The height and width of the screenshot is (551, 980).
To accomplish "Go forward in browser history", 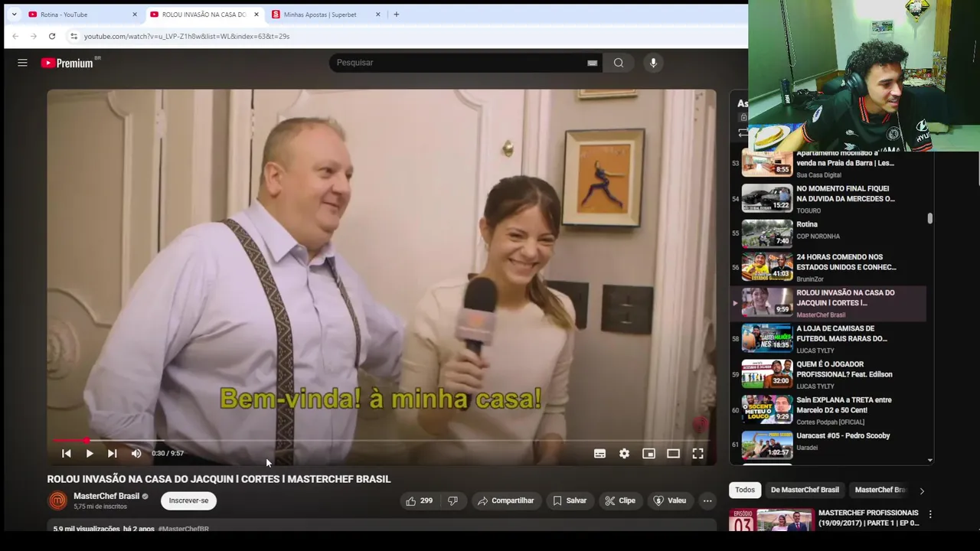I will click(34, 36).
